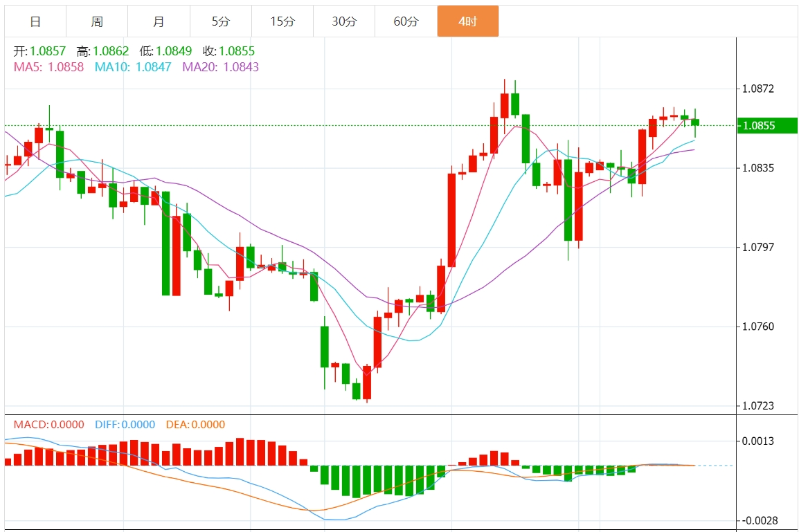Show the 30分 chart tab
The height and width of the screenshot is (532, 808).
(x=344, y=21)
